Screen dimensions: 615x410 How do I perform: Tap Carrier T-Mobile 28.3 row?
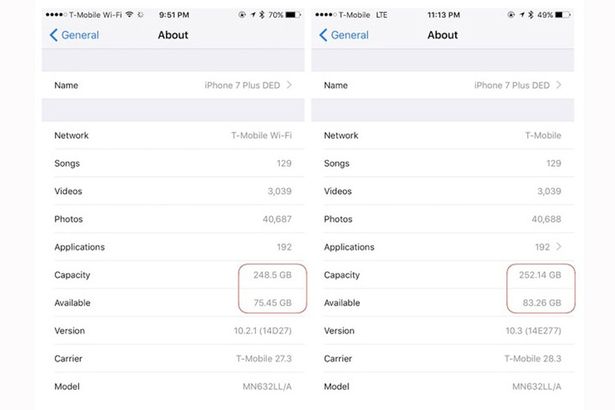tap(443, 358)
